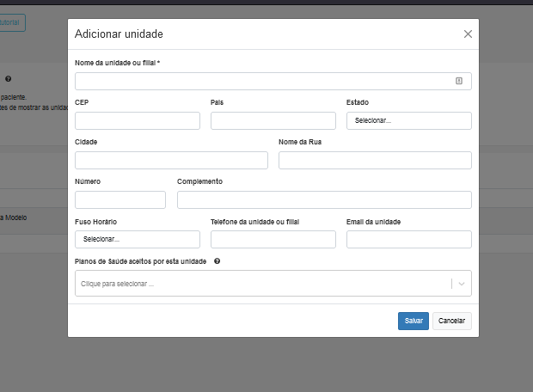
Task: Click the help icon on the background page
Action: click(x=8, y=79)
